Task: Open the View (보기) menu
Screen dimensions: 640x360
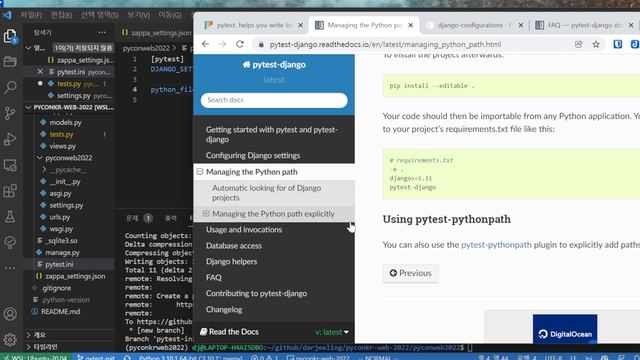Action: 138,16
